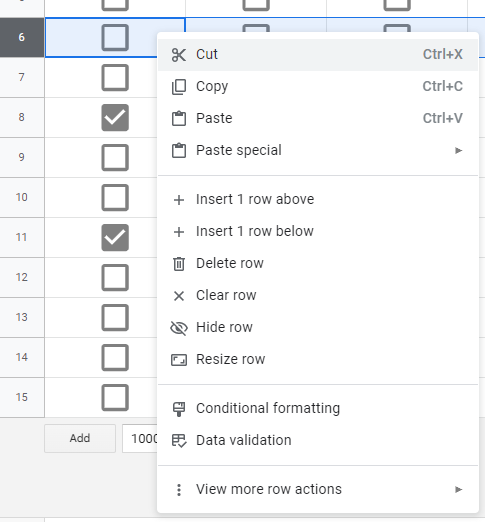
Task: Click the Paste clipboard icon
Action: click(x=179, y=118)
